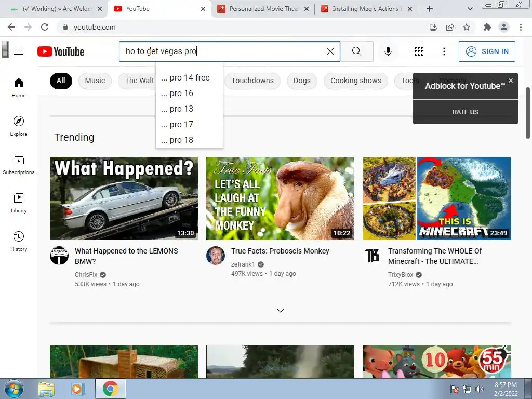Open the Proboscis Monkey video thumbnail
This screenshot has height=399, width=532.
[x=280, y=198]
